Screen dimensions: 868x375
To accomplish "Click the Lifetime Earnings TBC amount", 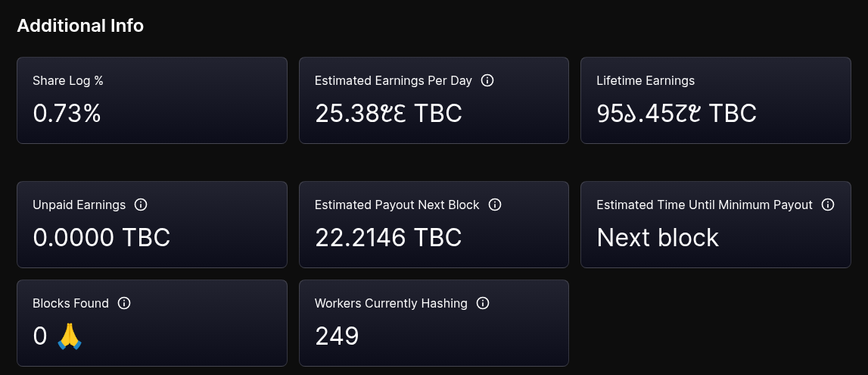I will (677, 114).
